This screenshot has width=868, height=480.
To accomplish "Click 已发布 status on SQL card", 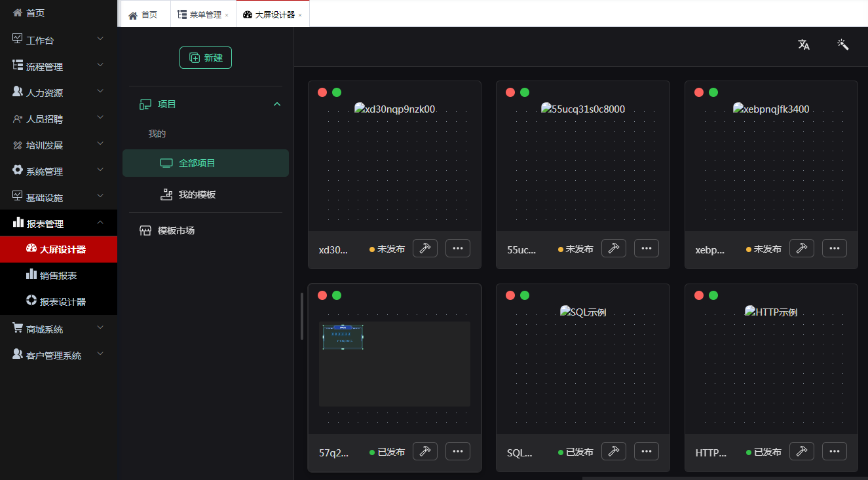I will 576,452.
